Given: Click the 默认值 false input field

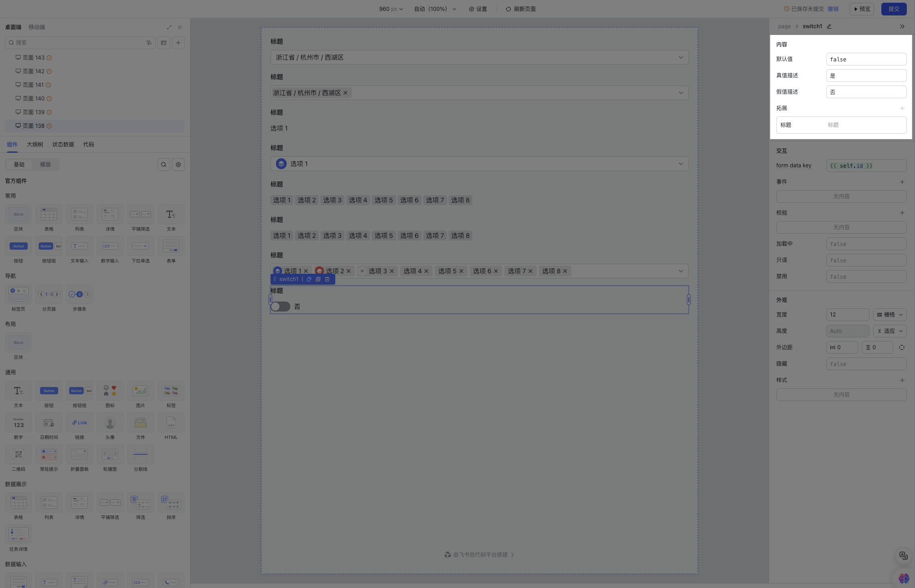Looking at the screenshot, I should [866, 59].
